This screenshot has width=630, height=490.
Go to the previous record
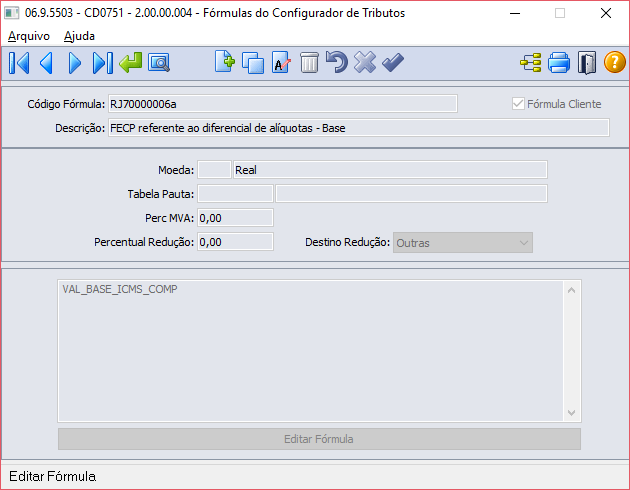click(x=47, y=63)
